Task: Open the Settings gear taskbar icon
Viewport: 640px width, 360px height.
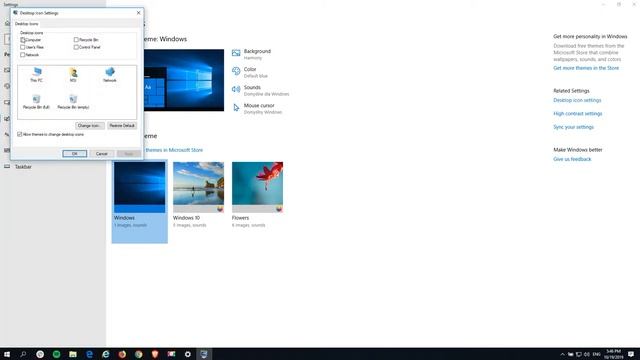Action: [188, 354]
